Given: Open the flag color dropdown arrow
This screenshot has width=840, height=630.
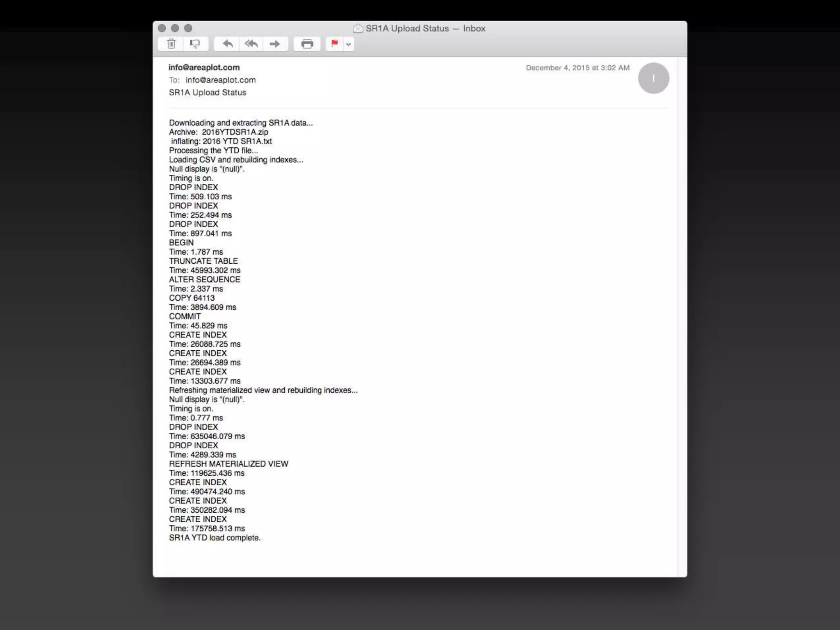Looking at the screenshot, I should pos(349,44).
